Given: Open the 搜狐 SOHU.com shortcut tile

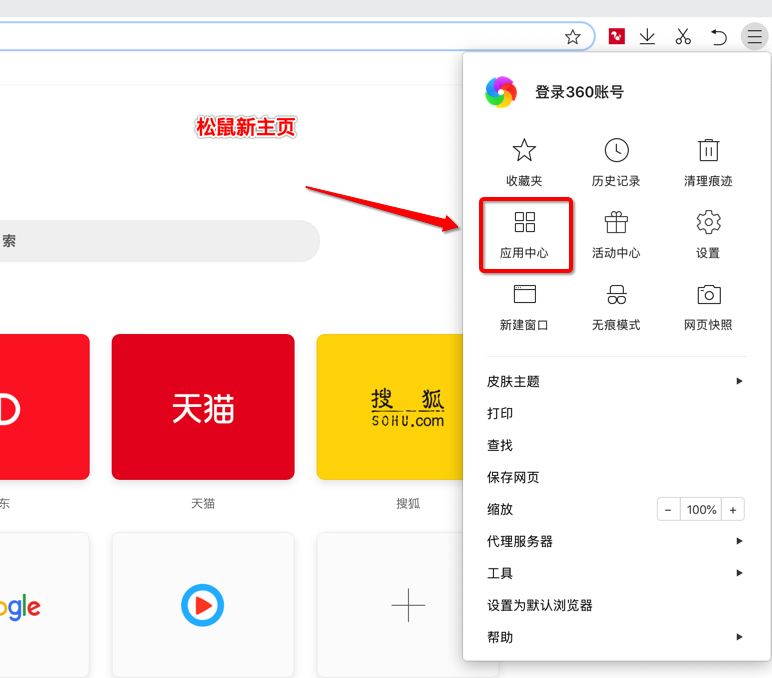Looking at the screenshot, I should point(390,407).
